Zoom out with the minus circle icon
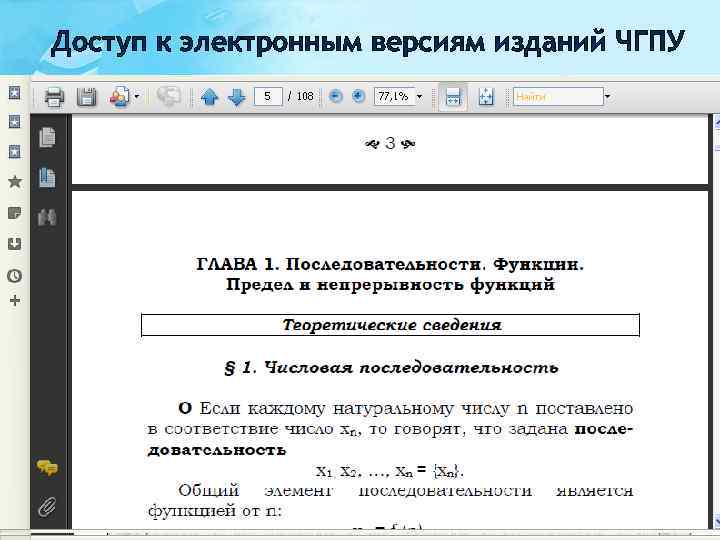Viewport: 720px width, 540px height. 336,96
